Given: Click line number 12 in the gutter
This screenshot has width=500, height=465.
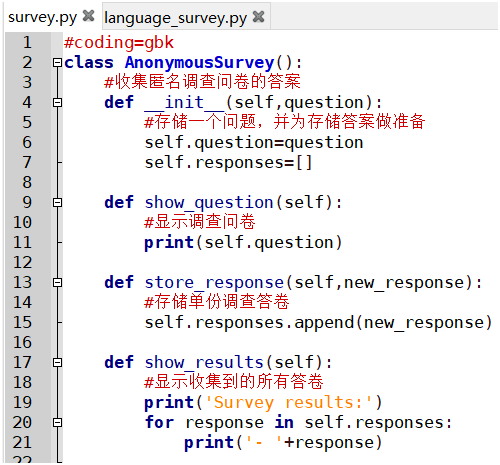Looking at the screenshot, I should (x=23, y=262).
